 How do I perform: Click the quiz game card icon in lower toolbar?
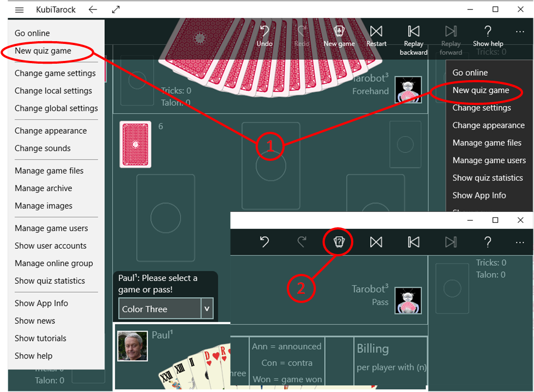[x=338, y=242]
